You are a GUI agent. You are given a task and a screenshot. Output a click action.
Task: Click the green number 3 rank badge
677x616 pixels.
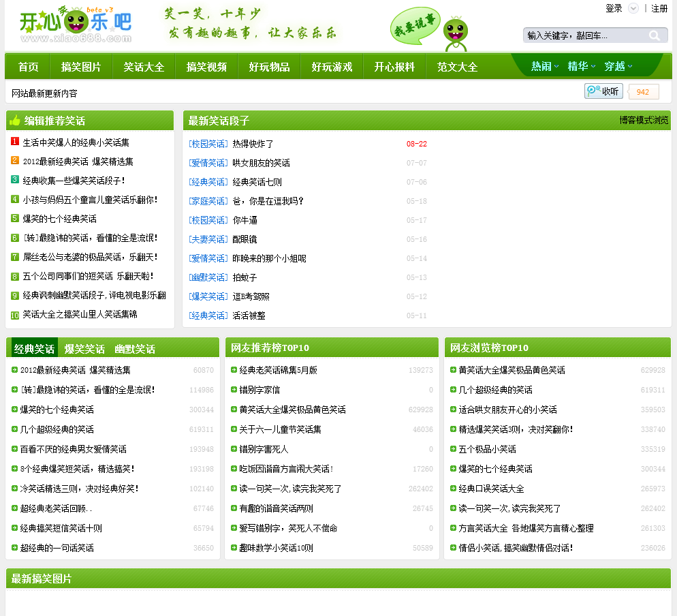click(15, 179)
